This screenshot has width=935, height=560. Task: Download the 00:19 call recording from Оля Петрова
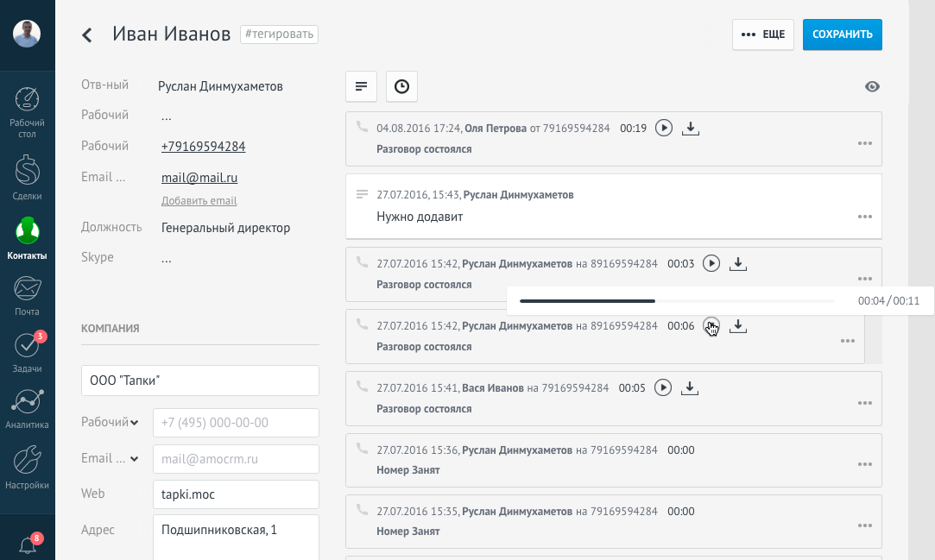coord(691,128)
